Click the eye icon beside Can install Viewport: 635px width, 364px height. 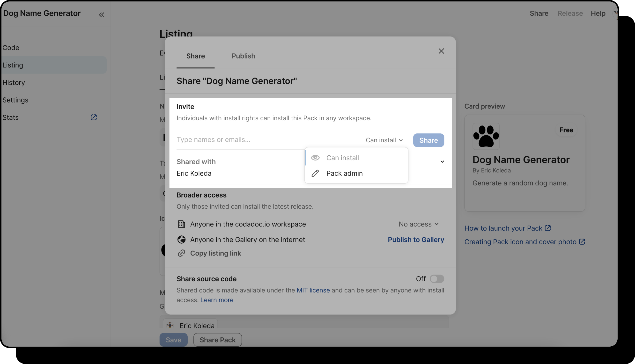315,158
